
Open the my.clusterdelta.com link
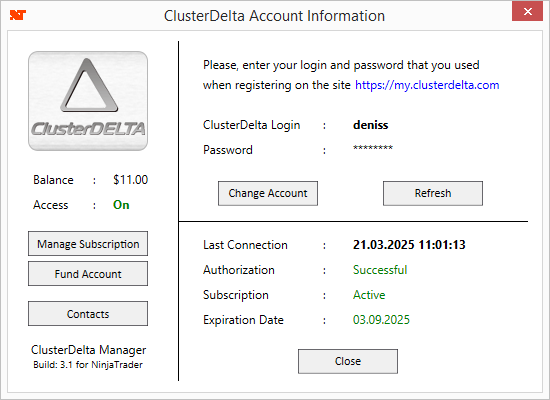[427, 85]
